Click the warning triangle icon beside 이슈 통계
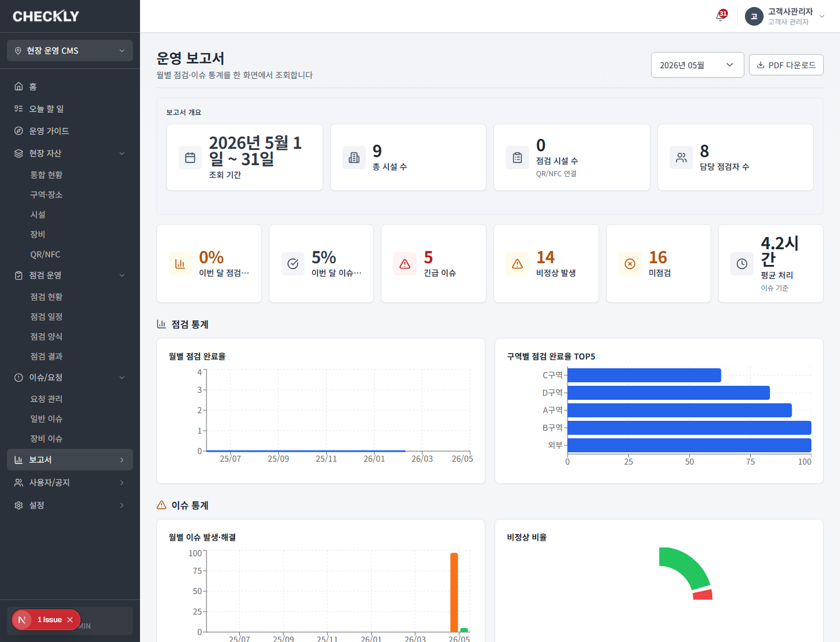This screenshot has width=840, height=642. (162, 505)
